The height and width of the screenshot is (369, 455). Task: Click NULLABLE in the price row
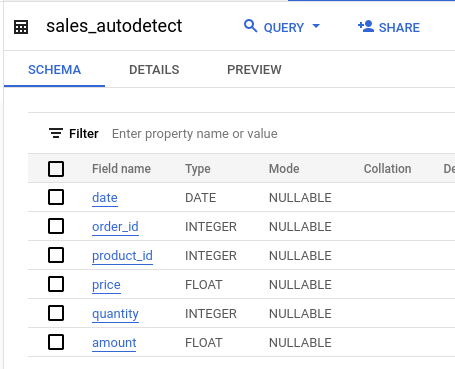(300, 285)
